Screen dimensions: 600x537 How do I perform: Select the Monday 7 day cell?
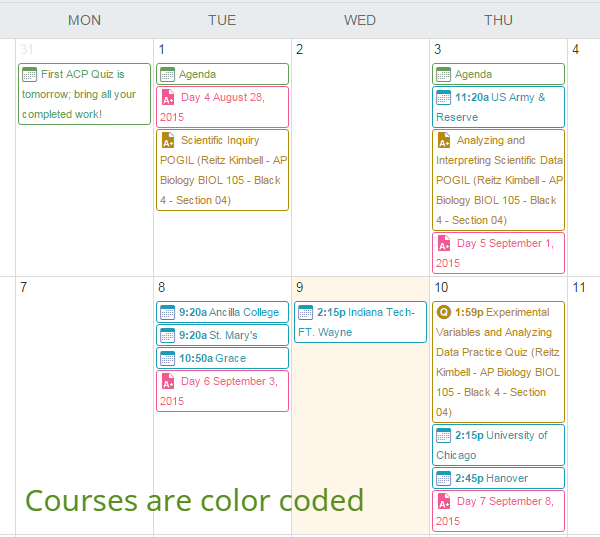click(84, 400)
